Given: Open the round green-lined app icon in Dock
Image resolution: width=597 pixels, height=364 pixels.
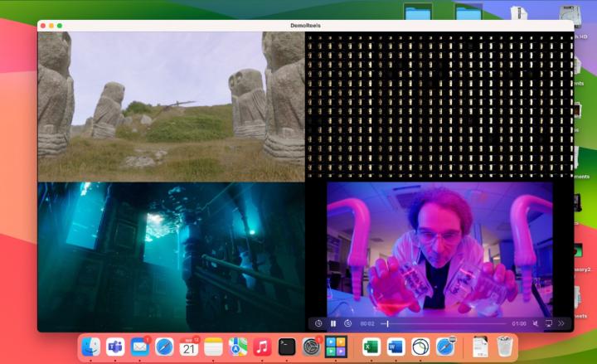Looking at the screenshot, I should (420, 347).
